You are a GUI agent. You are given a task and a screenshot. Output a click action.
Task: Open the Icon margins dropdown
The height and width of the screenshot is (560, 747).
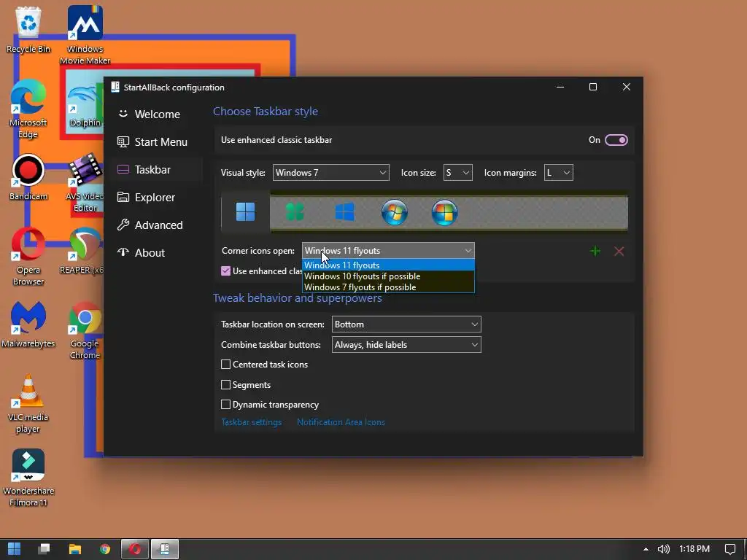coord(558,172)
